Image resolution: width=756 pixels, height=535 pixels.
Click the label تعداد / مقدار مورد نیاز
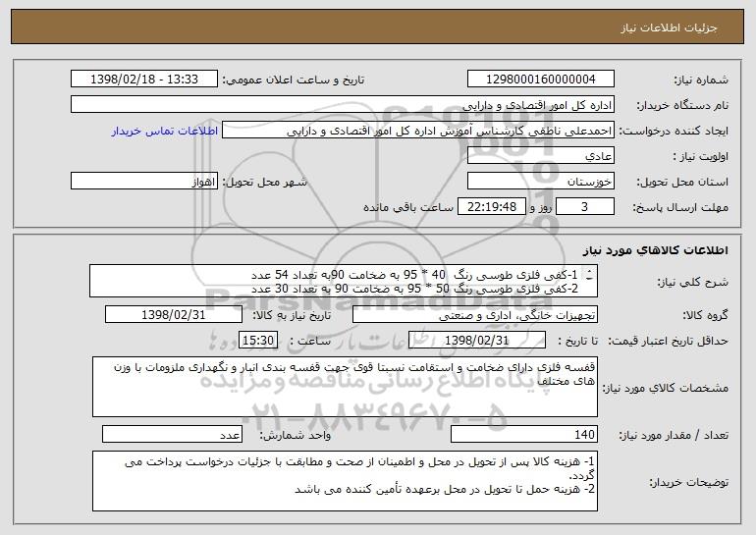point(674,435)
